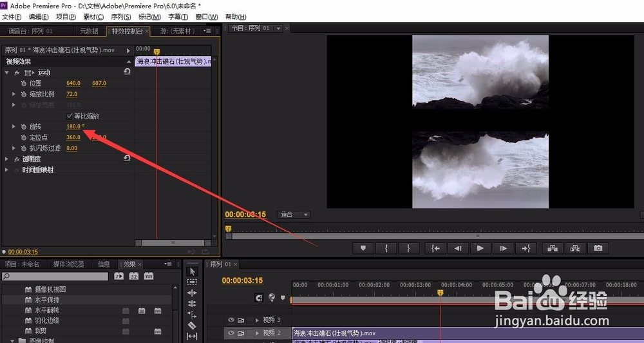Click the Lift button
The image size is (644, 343).
pyautogui.click(x=553, y=248)
